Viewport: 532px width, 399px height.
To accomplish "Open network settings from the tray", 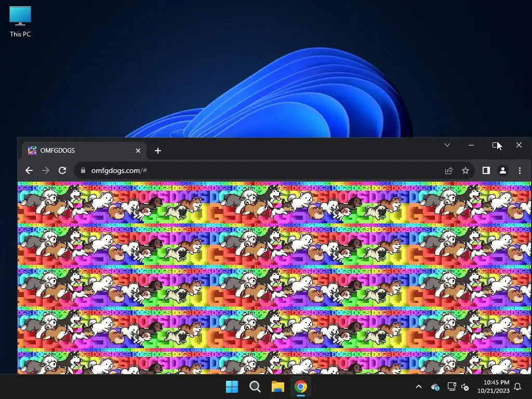I will [451, 387].
